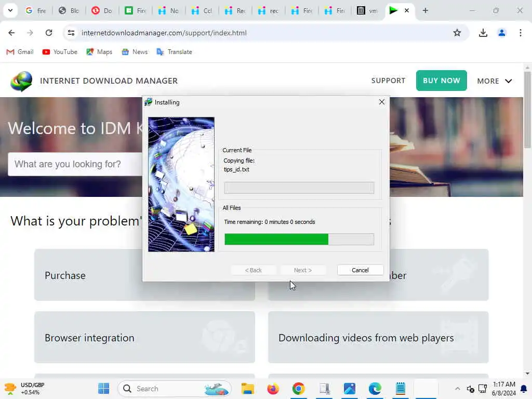
Task: Click the browser forward arrow
Action: click(30, 33)
